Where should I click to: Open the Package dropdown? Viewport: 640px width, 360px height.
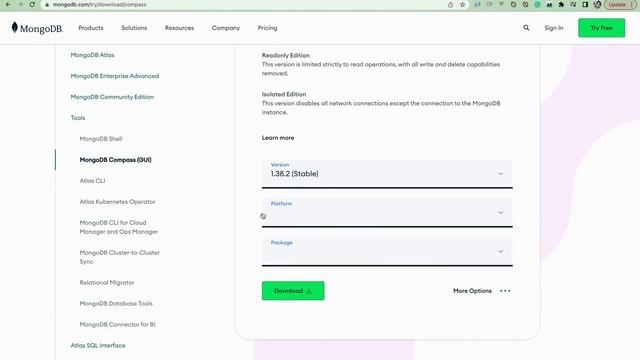click(x=387, y=251)
